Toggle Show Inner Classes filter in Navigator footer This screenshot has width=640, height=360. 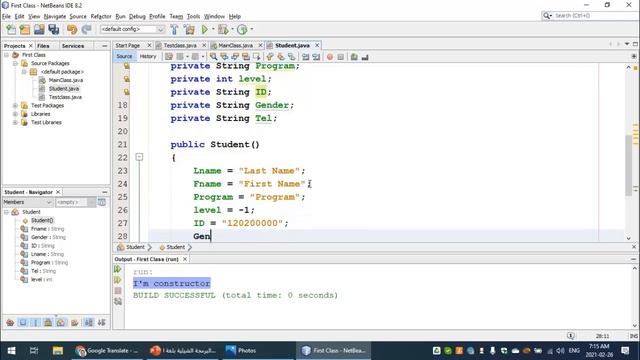click(x=61, y=322)
